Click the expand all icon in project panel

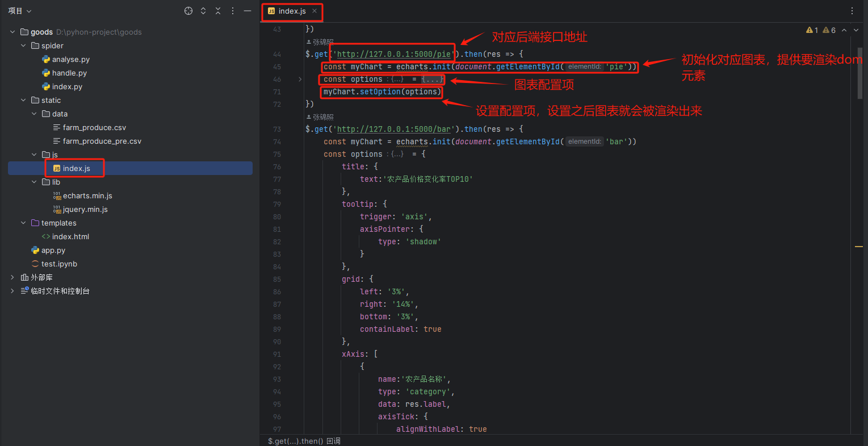(203, 11)
